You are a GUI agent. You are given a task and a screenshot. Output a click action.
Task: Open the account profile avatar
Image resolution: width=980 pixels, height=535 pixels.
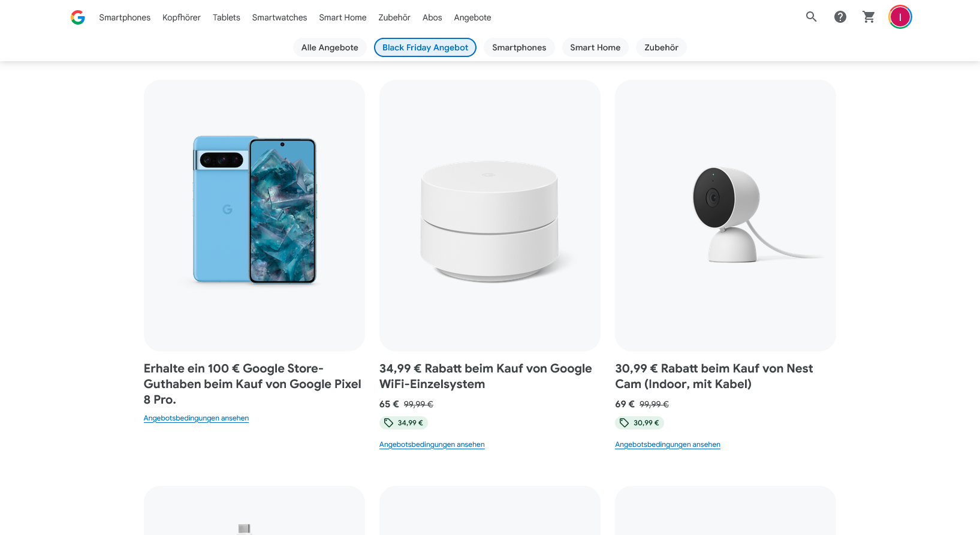coord(900,17)
